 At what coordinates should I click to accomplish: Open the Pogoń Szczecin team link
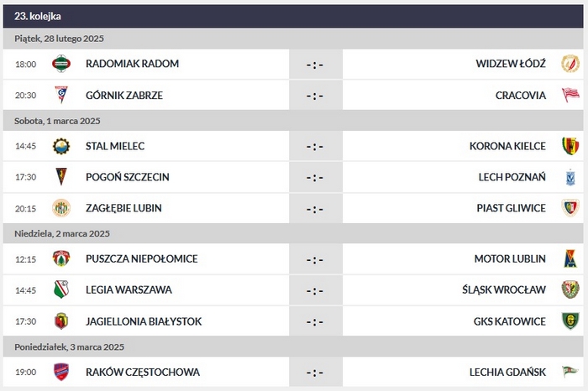tap(128, 177)
